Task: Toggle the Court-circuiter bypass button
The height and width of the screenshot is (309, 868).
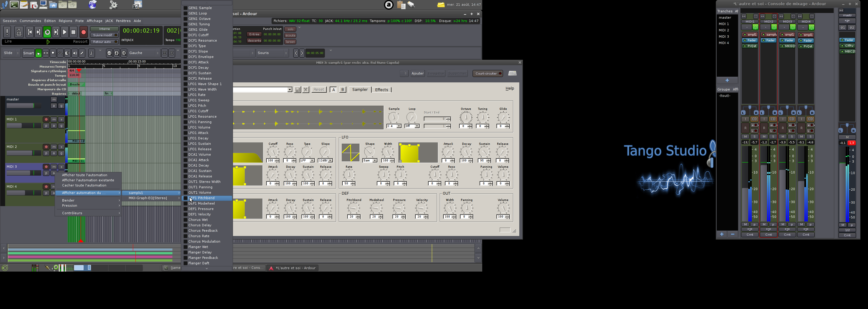Action: point(488,74)
